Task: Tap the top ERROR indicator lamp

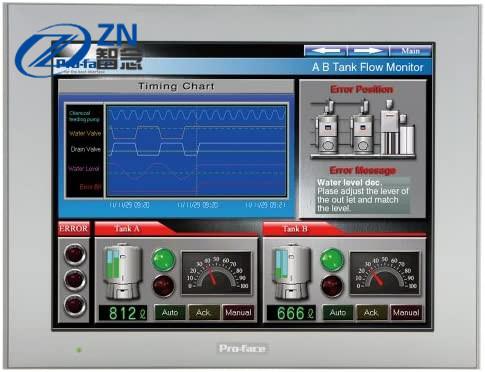Action: click(74, 254)
